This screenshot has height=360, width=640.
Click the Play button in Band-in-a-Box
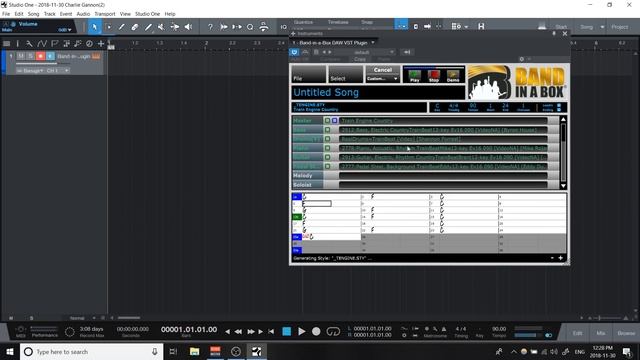pyautogui.click(x=415, y=76)
